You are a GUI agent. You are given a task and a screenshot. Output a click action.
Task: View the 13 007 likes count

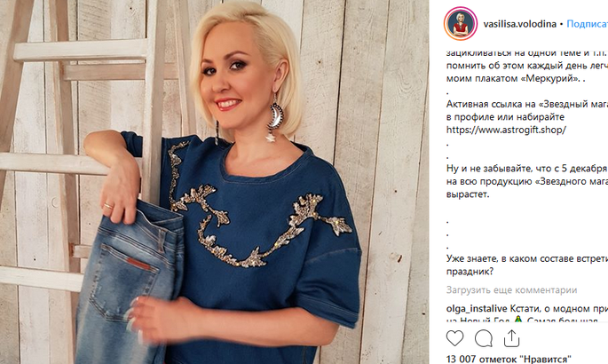click(x=509, y=359)
